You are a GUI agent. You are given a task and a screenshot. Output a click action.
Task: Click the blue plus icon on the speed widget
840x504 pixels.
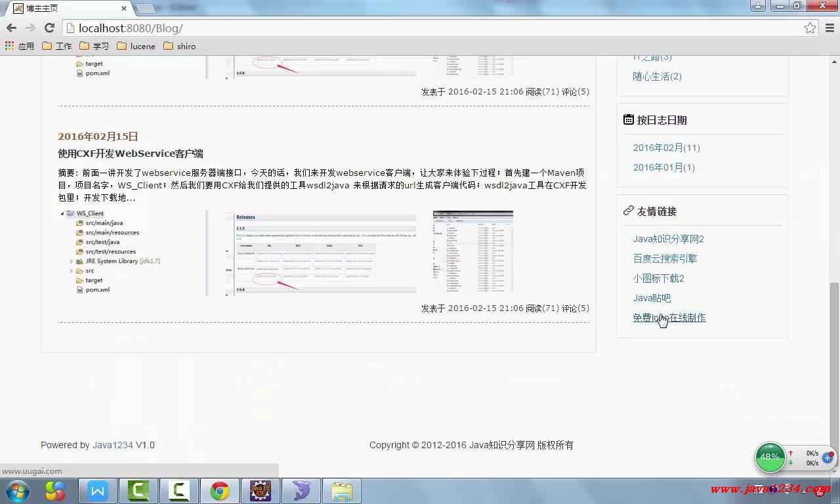tap(827, 457)
